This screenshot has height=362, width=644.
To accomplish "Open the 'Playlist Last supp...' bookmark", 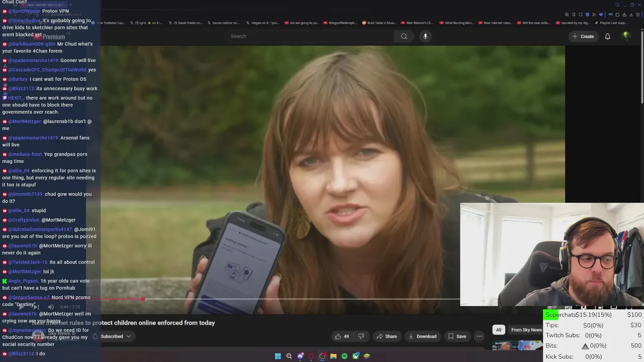I will pyautogui.click(x=611, y=23).
